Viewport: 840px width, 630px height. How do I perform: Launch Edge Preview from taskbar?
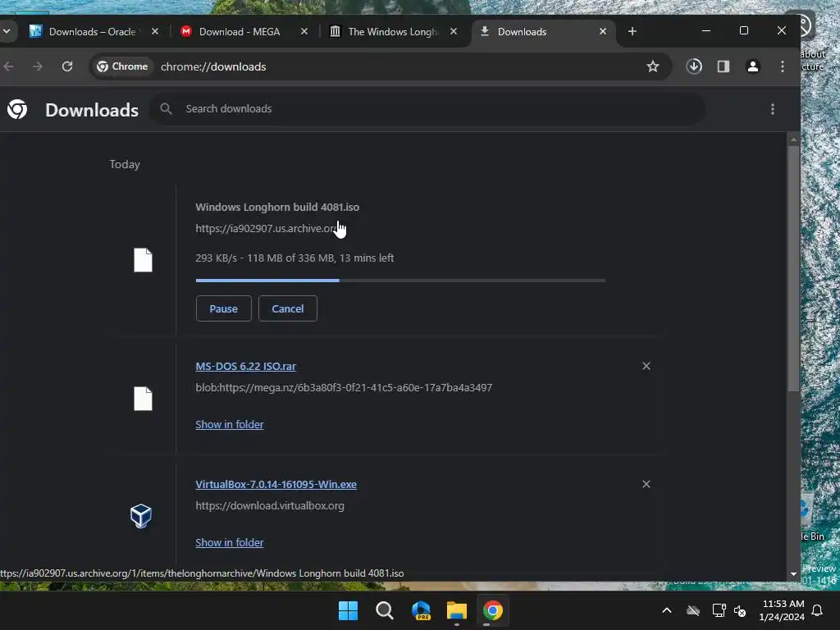tap(421, 610)
